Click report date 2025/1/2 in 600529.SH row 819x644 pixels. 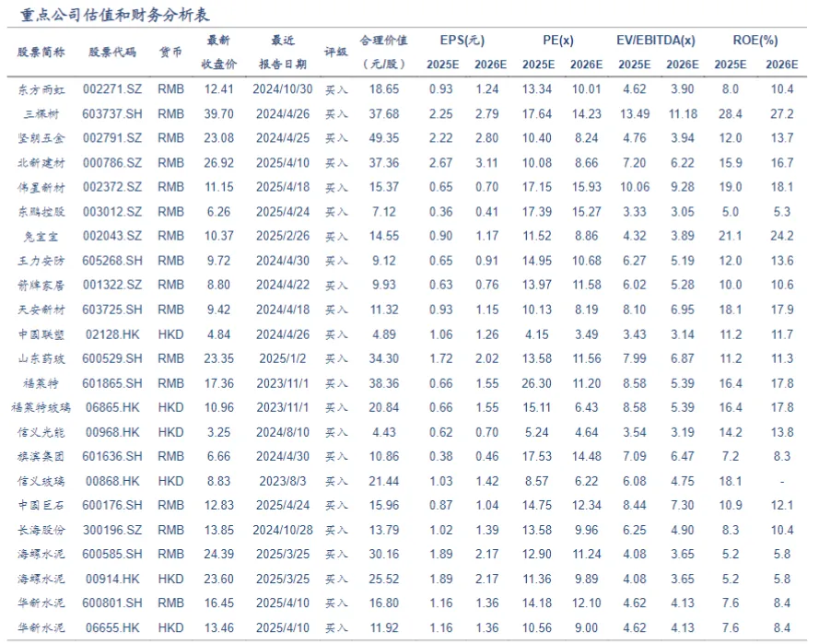pos(283,358)
